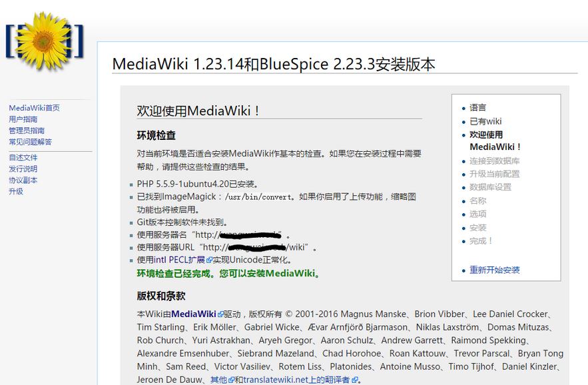The image size is (588, 385).
Task: Click the intl PECL扩展 link
Action: point(179,260)
